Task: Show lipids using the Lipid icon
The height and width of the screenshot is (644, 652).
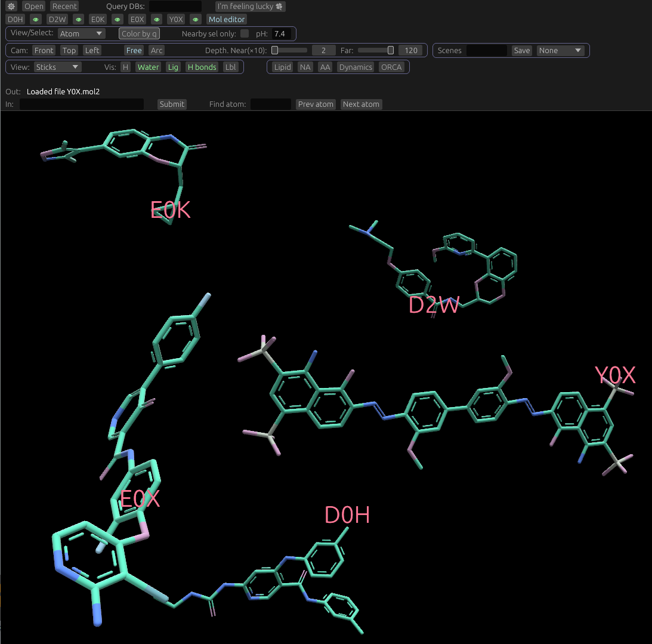Action: (282, 67)
